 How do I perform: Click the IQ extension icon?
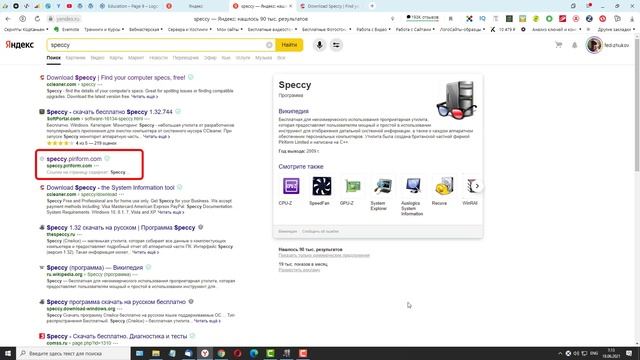click(x=482, y=19)
